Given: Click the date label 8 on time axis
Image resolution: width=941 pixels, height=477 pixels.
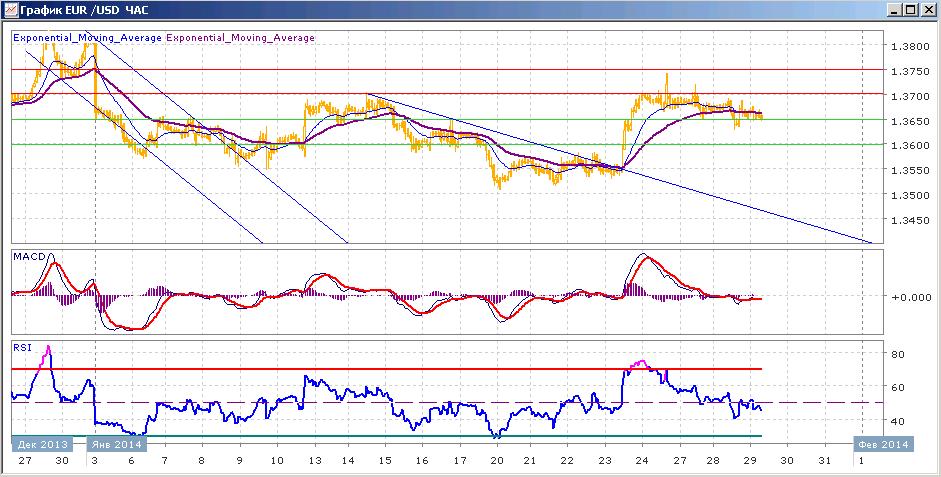Looking at the screenshot, I should coord(203,460).
